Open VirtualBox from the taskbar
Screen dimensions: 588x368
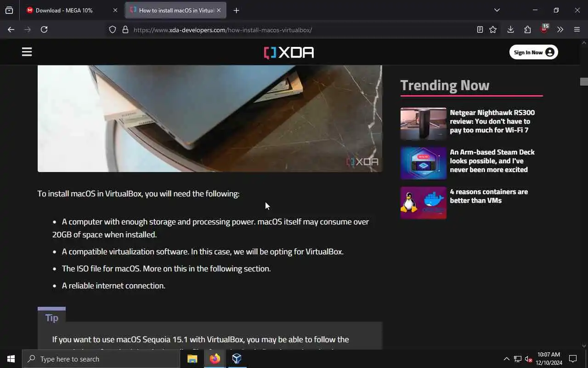tap(237, 359)
